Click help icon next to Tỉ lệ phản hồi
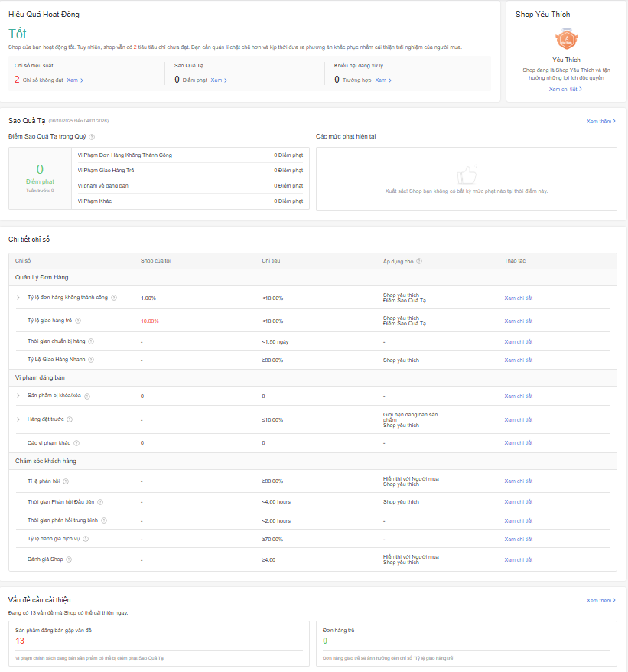This screenshot has width=628, height=672. 66,481
